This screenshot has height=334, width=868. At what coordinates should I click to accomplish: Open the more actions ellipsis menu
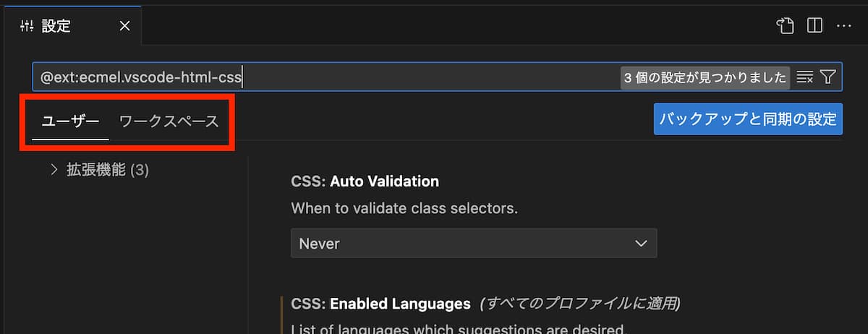point(843,26)
